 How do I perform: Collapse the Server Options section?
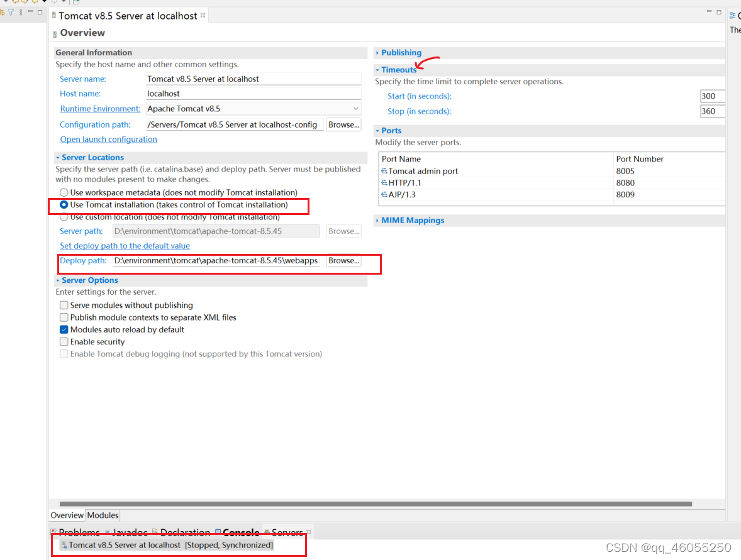click(x=58, y=280)
